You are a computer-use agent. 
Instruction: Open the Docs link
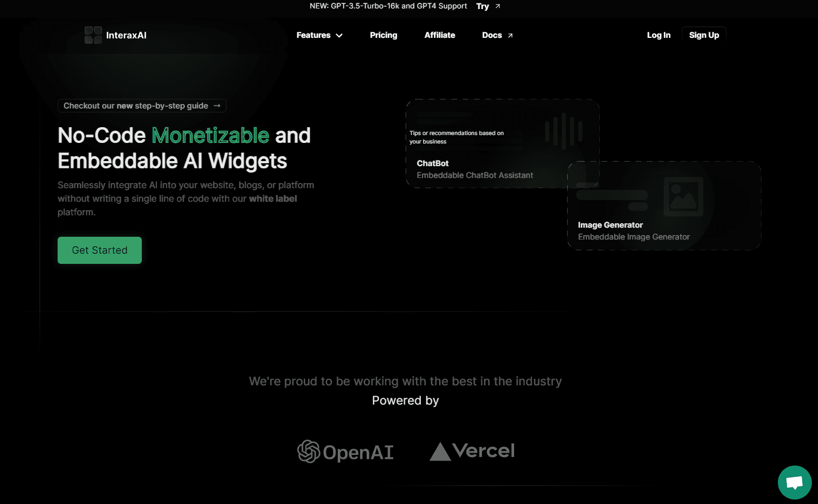coord(492,35)
